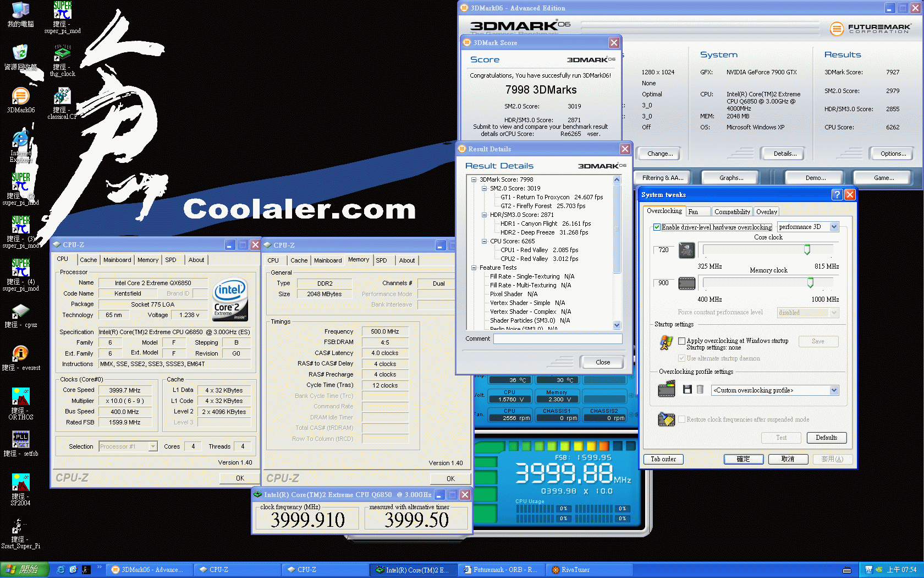The image size is (924, 578).
Task: Click the 取消 button in System tweaks
Action: 788,459
